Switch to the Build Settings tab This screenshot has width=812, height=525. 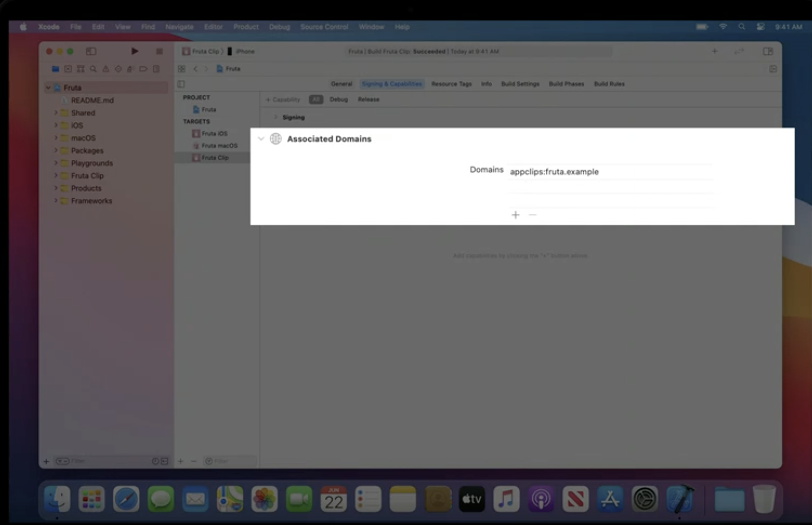point(520,84)
